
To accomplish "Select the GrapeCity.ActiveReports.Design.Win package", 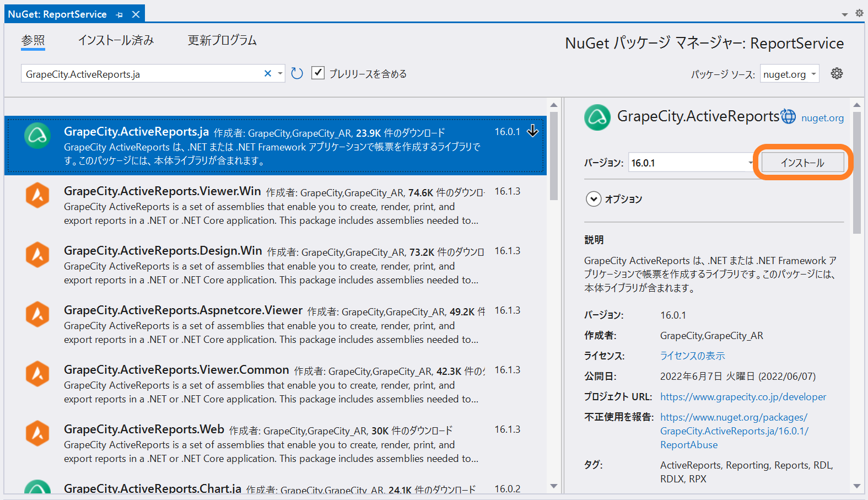I will (275, 265).
